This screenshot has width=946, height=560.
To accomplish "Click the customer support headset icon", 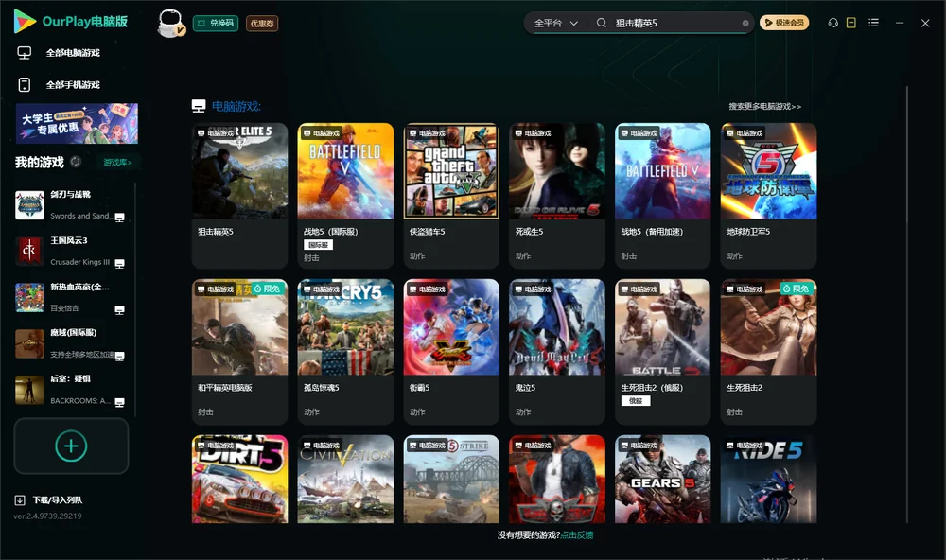I will tap(832, 23).
